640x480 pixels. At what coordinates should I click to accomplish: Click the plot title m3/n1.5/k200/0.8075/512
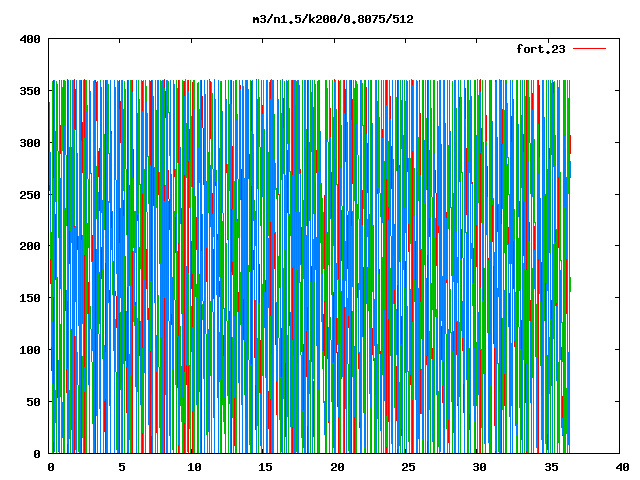click(333, 19)
